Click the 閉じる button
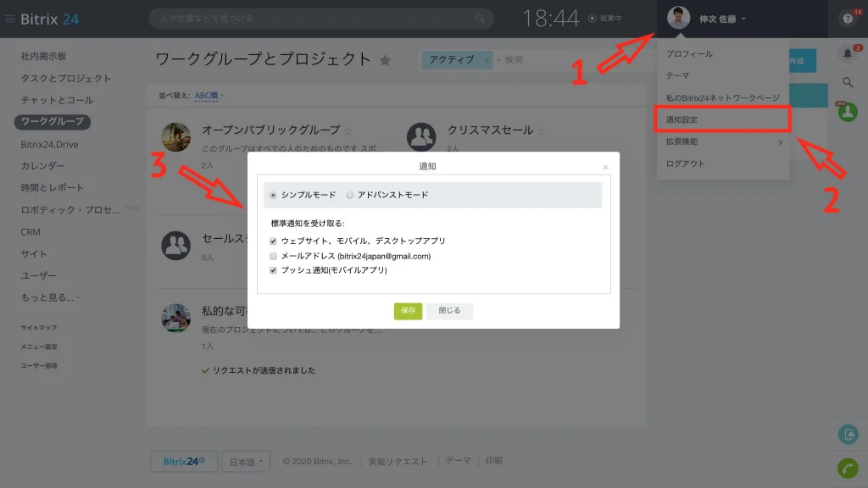The image size is (868, 488). coord(449,311)
